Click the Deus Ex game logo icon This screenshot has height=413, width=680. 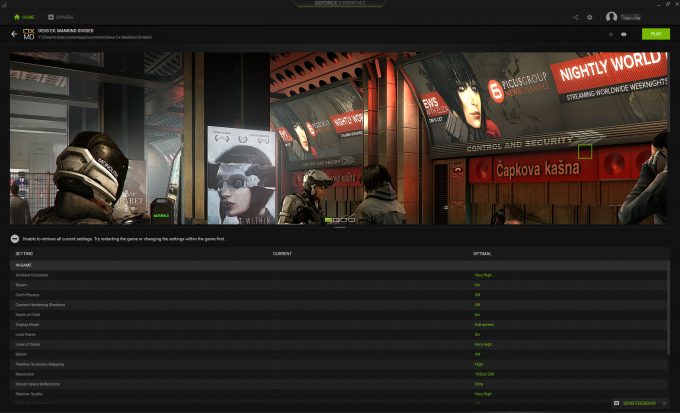coord(28,34)
